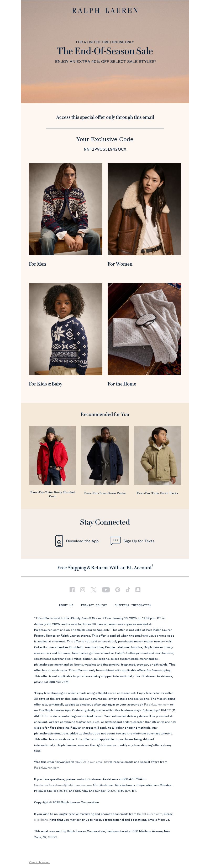Open the YouTube social icon
Image resolution: width=210 pixels, height=868 pixels.
106,589
